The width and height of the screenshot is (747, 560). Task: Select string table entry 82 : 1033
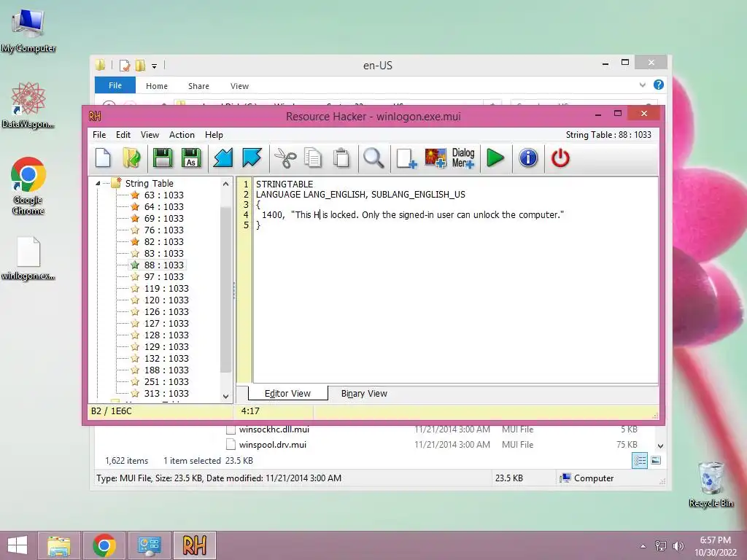tap(163, 241)
